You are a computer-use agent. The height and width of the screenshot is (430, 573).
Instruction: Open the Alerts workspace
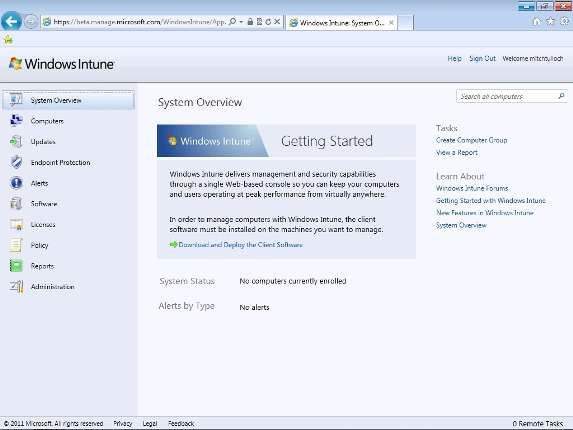[39, 183]
